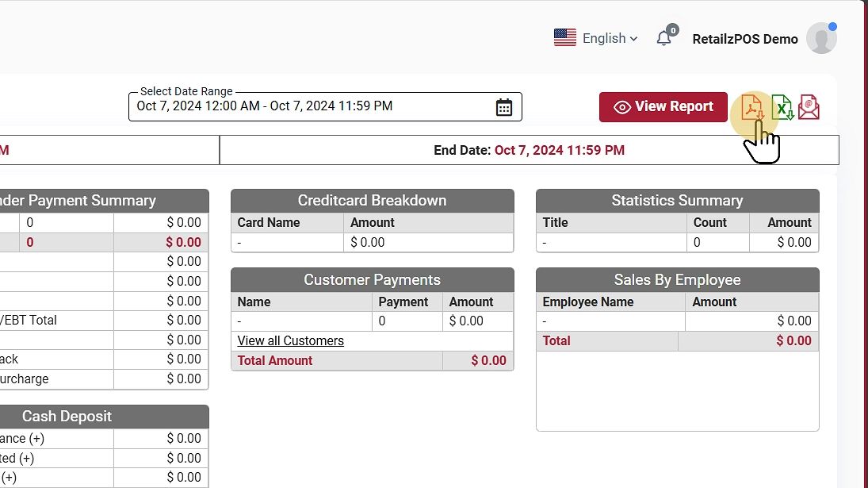868x488 pixels.
Task: Open the View all Customers link
Action: (x=291, y=340)
